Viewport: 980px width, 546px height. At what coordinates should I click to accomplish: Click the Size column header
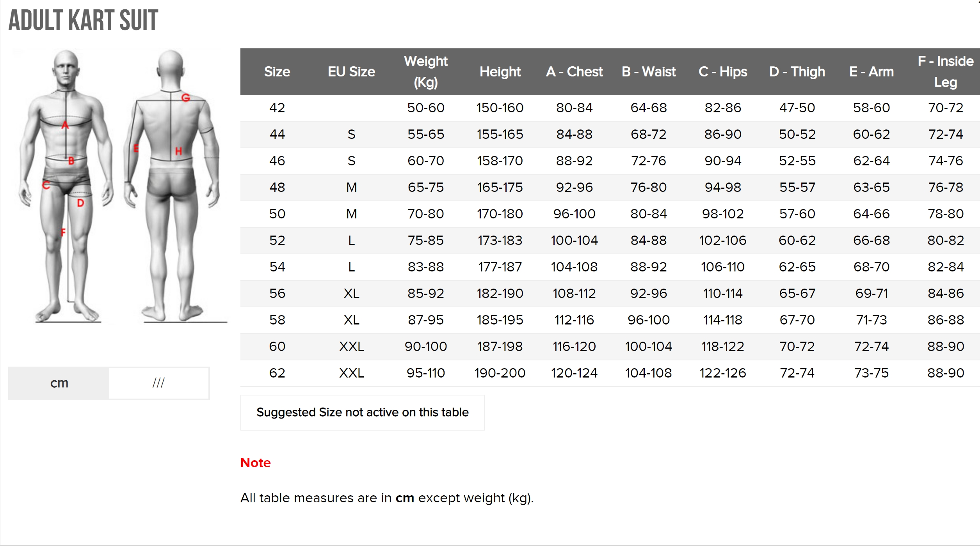pyautogui.click(x=277, y=72)
